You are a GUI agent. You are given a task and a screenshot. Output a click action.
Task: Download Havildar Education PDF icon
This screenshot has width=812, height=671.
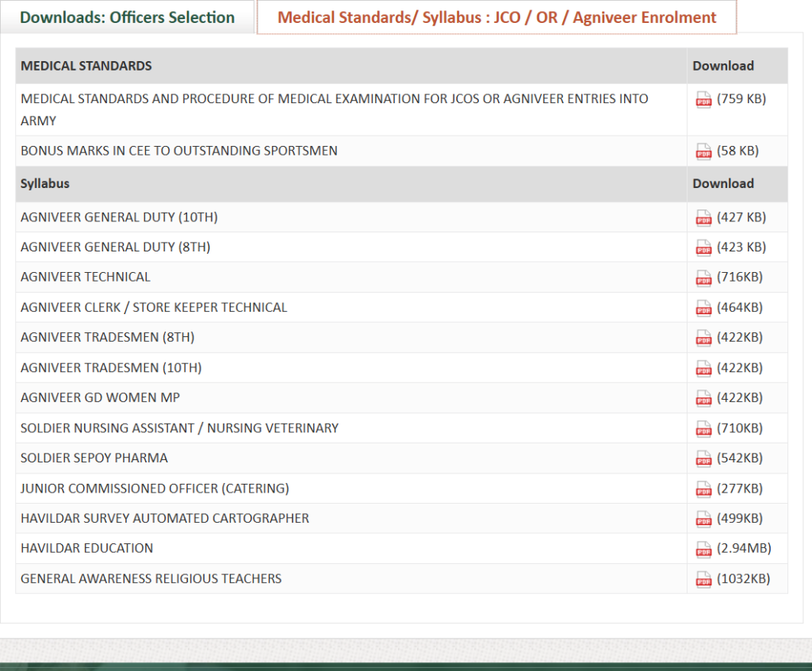point(703,549)
